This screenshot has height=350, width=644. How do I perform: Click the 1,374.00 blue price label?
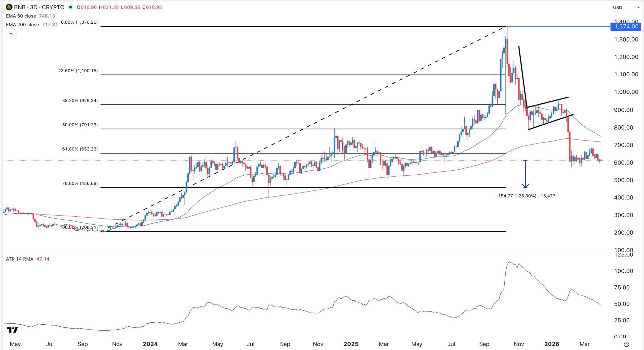coord(626,26)
